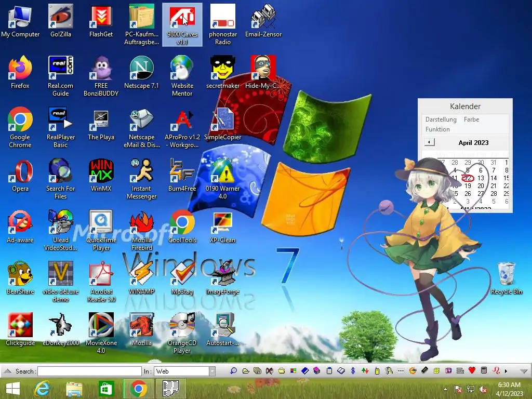The image size is (532, 399).
Task: Click the open folder icon in search toolbar
Action: point(246,371)
